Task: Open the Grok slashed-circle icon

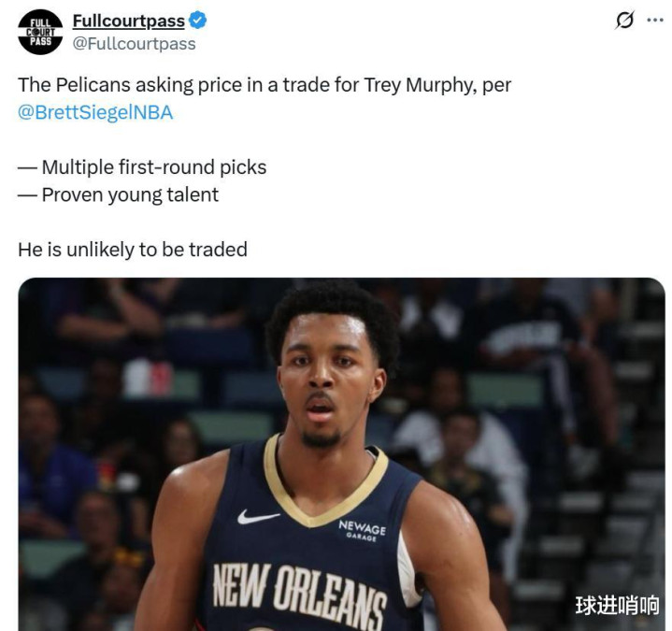Action: point(624,21)
